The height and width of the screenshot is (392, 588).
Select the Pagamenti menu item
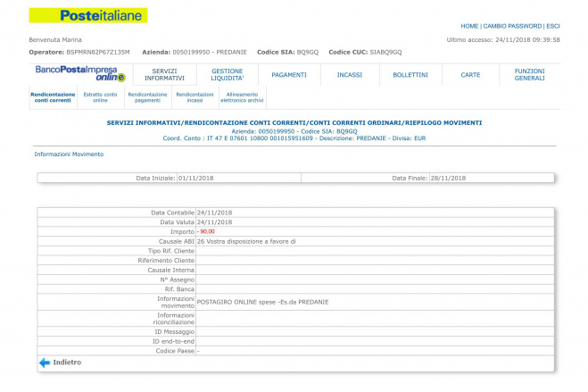(x=289, y=75)
